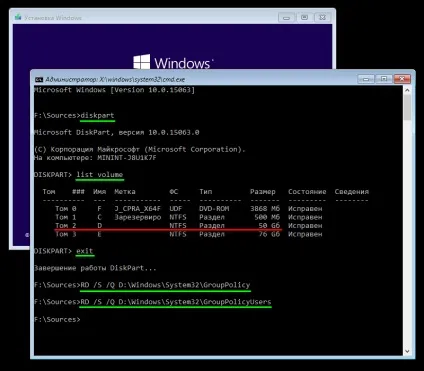Click the Windows Setup title bar icon

(18, 17)
